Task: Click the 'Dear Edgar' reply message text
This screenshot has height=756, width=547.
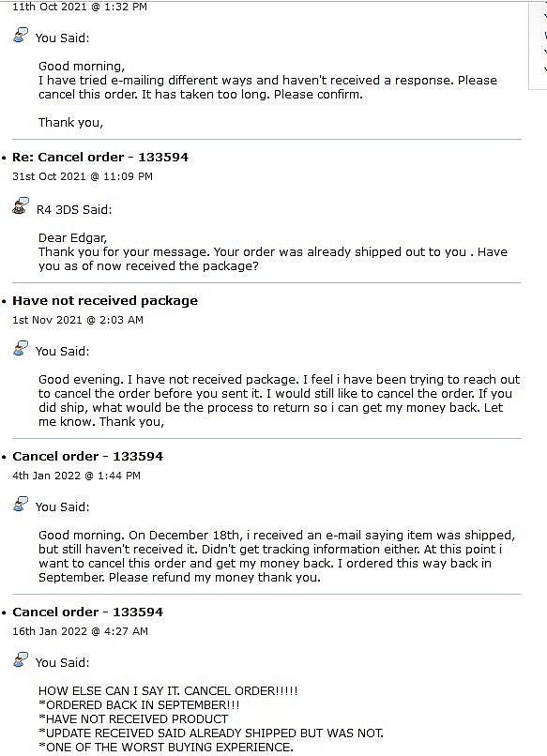Action: click(273, 252)
